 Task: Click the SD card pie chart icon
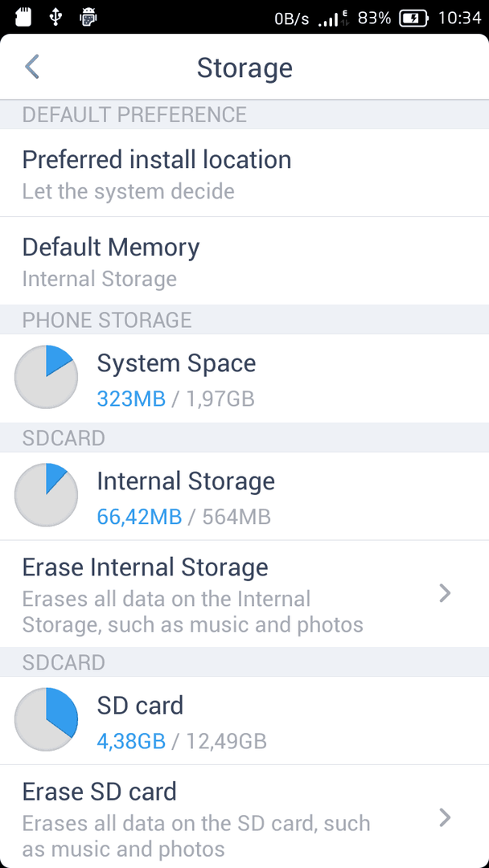click(47, 719)
